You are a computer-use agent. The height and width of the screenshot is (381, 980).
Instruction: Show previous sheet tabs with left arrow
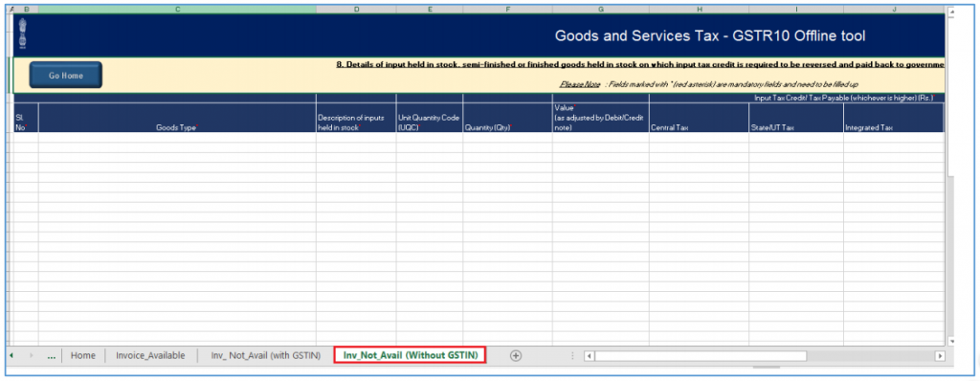point(11,355)
